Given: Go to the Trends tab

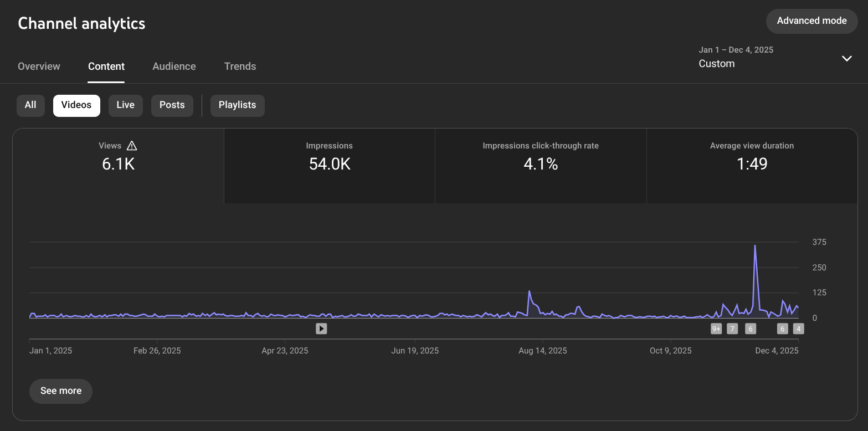Looking at the screenshot, I should coord(240,66).
